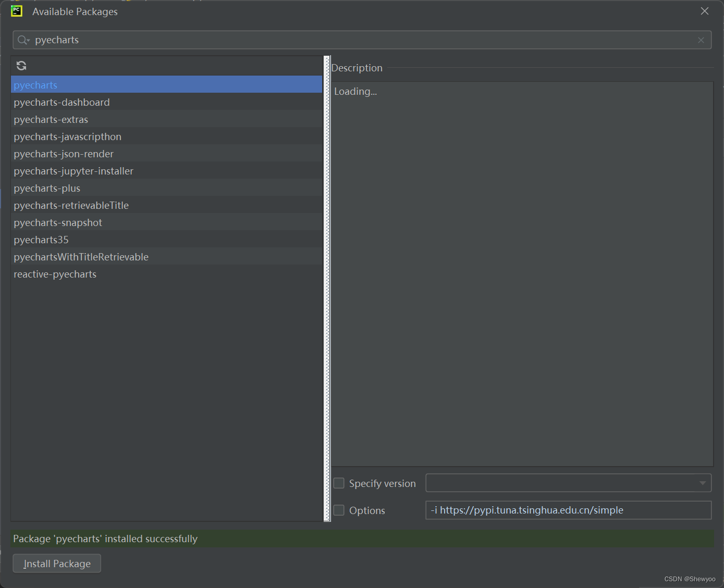Select pyecharts-jupyter-installer package
The image size is (724, 588).
click(73, 171)
